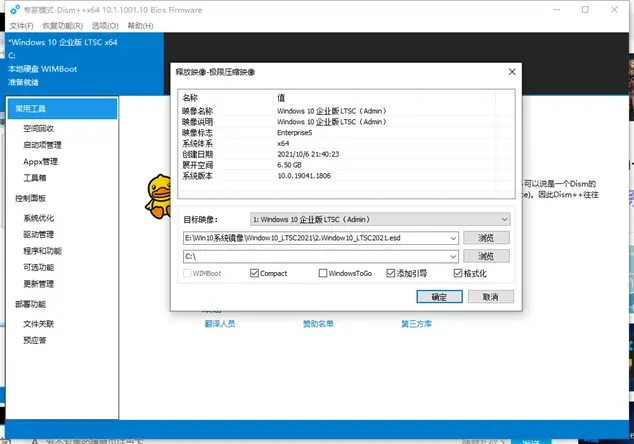The height and width of the screenshot is (444, 634).
Task: Expand the C:\ destination path dropdown arrow
Action: point(453,256)
